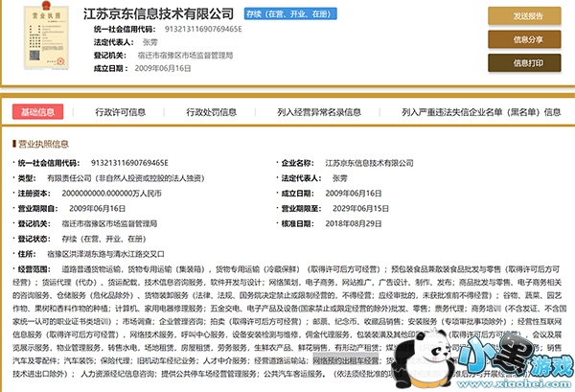Click the 企业名称 value in license info
Image resolution: width=575 pixels, height=392 pixels.
369,163
